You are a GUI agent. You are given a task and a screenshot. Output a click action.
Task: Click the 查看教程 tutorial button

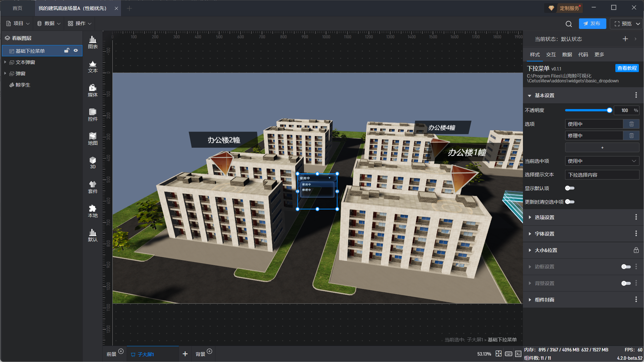click(x=627, y=68)
